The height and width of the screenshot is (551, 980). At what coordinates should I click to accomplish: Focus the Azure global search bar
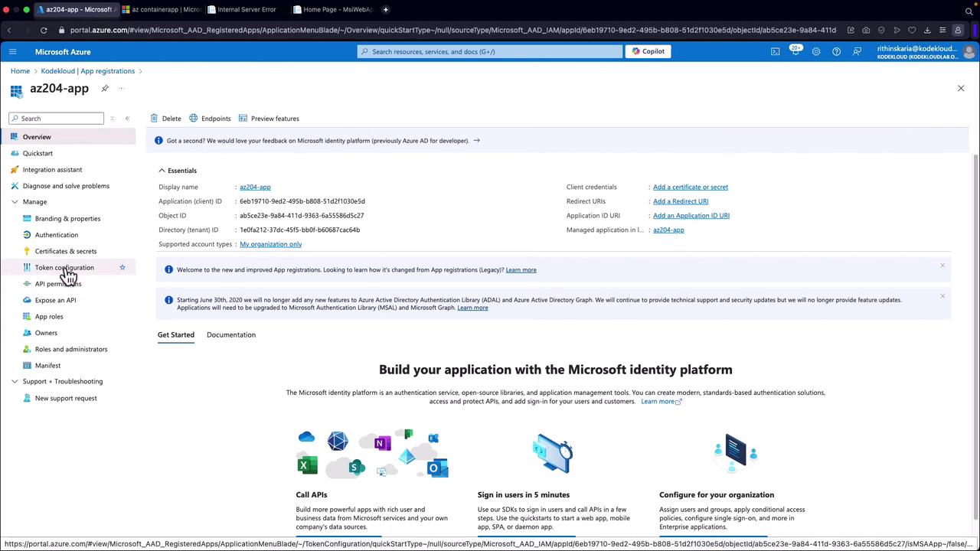click(x=490, y=51)
